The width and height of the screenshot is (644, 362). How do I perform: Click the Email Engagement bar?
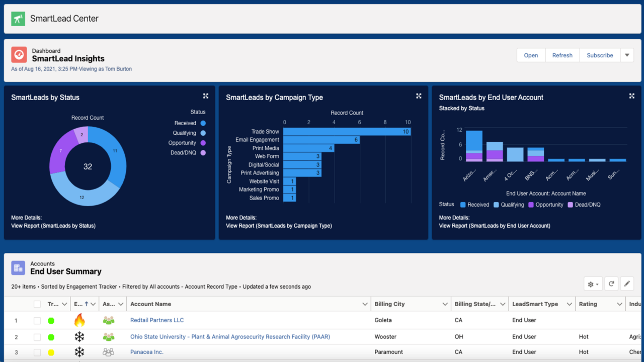pos(321,140)
